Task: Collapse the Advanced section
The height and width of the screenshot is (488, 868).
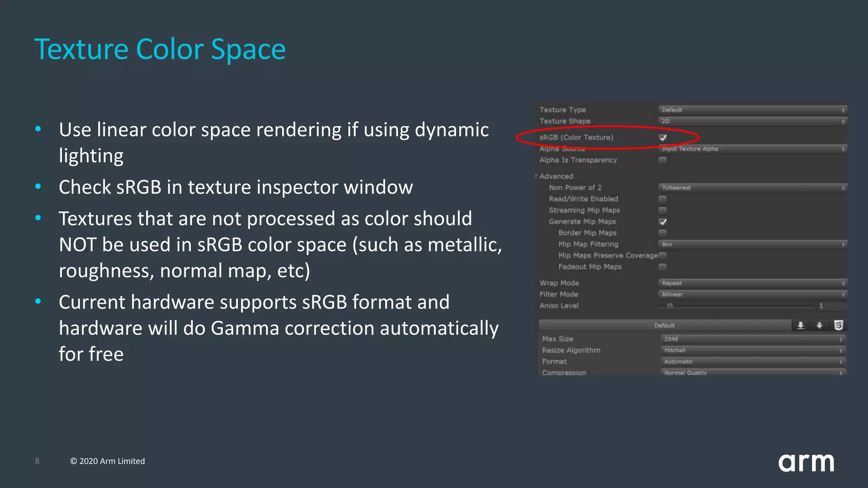Action: click(x=537, y=176)
